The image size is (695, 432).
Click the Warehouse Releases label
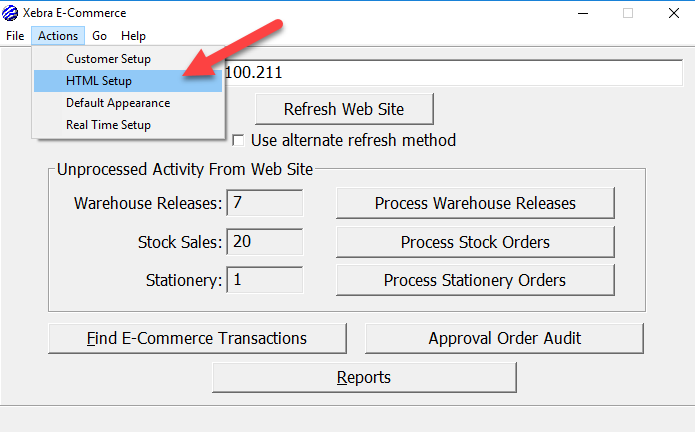tap(148, 203)
